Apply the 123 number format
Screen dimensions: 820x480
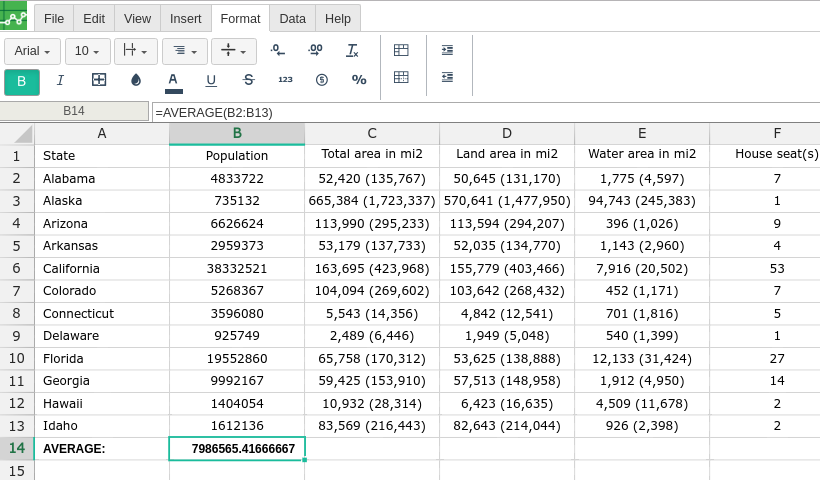pyautogui.click(x=285, y=81)
